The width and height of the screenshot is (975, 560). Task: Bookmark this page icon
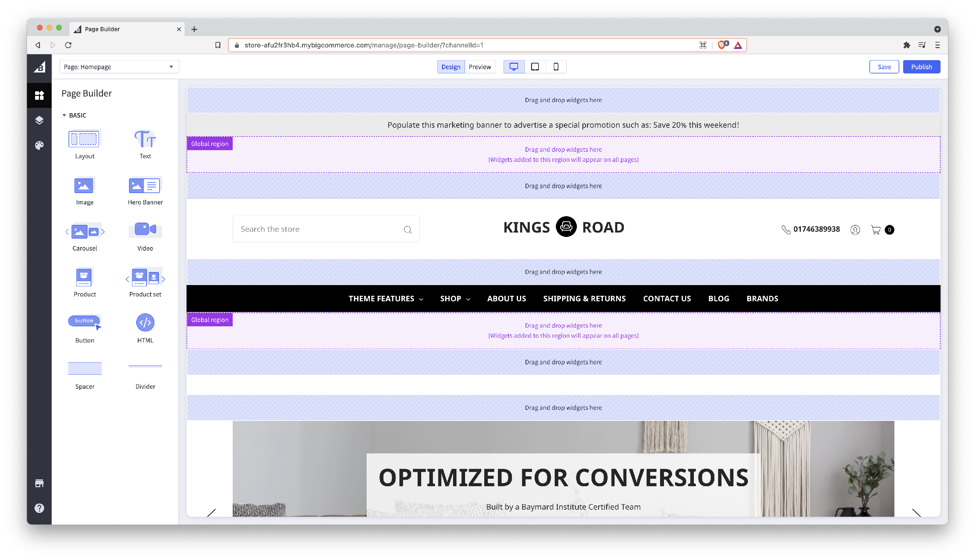[x=218, y=45]
